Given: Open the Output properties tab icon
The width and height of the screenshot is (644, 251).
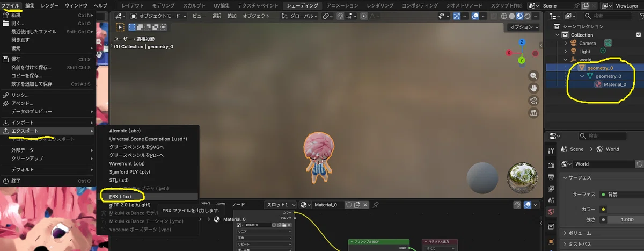Looking at the screenshot, I should tap(551, 177).
